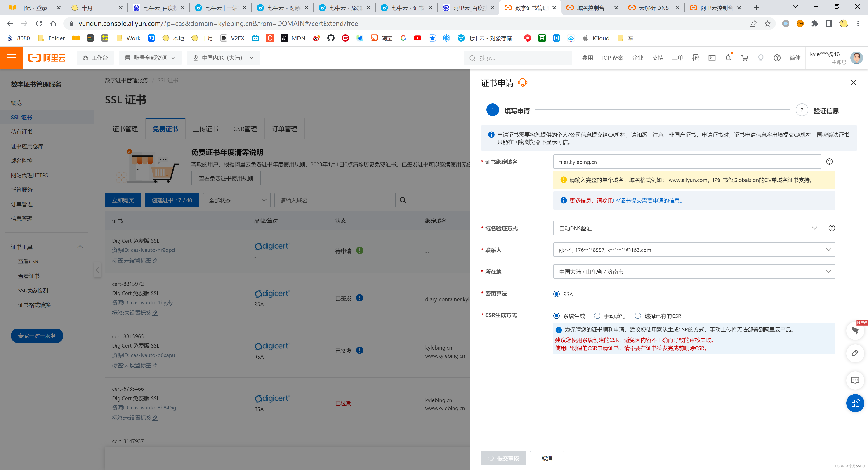Open the chat message floating icon
The width and height of the screenshot is (868, 470).
click(855, 380)
